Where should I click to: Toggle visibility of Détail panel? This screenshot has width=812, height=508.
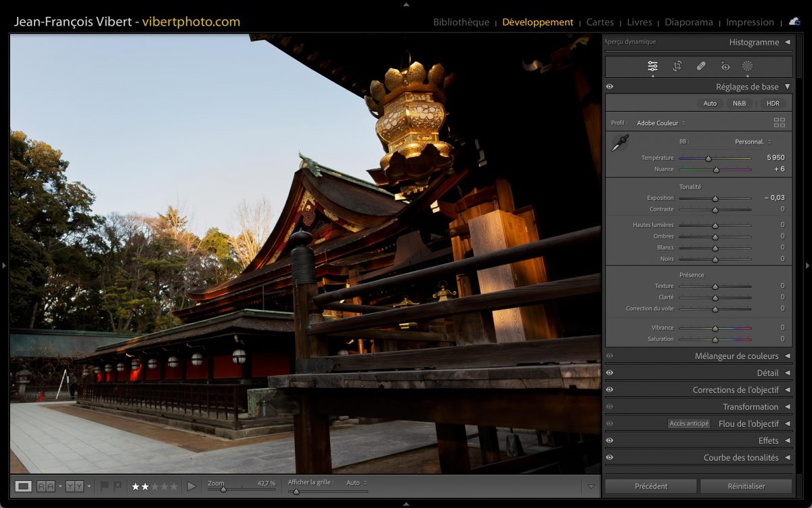[610, 373]
